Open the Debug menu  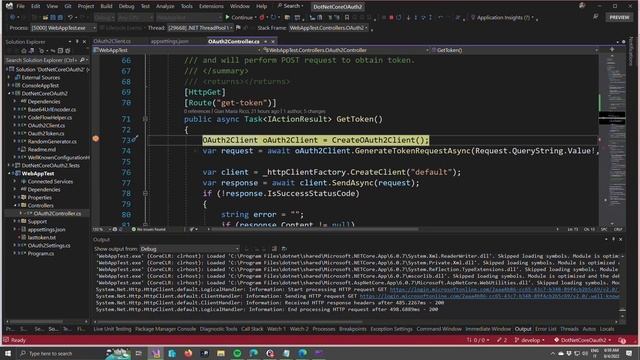click(126, 6)
